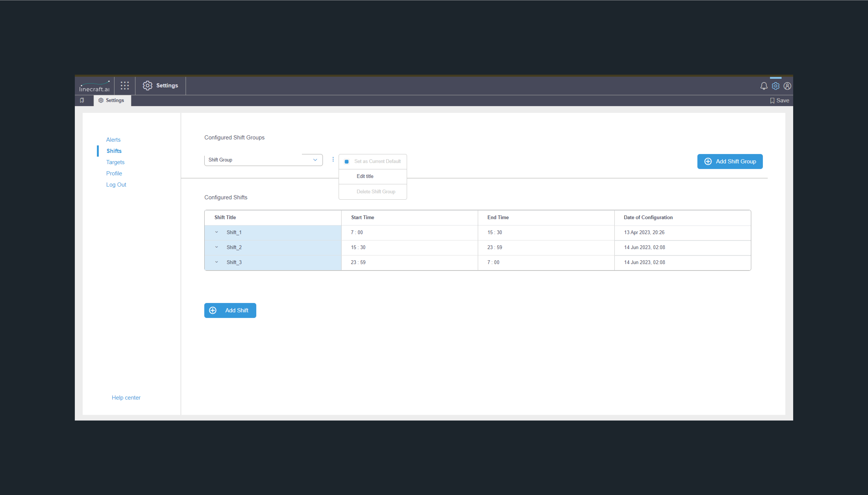Expand the Shift_3 row chevron
868x495 pixels.
216,262
